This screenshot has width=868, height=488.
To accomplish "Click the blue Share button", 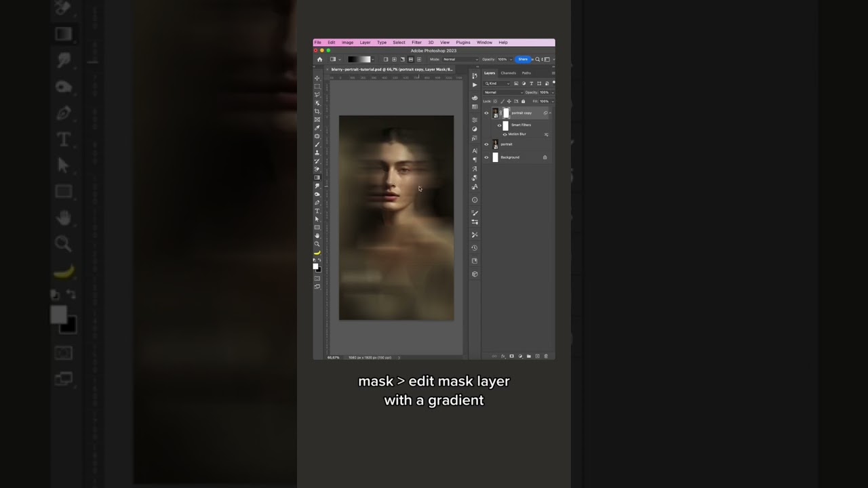I will pyautogui.click(x=523, y=60).
